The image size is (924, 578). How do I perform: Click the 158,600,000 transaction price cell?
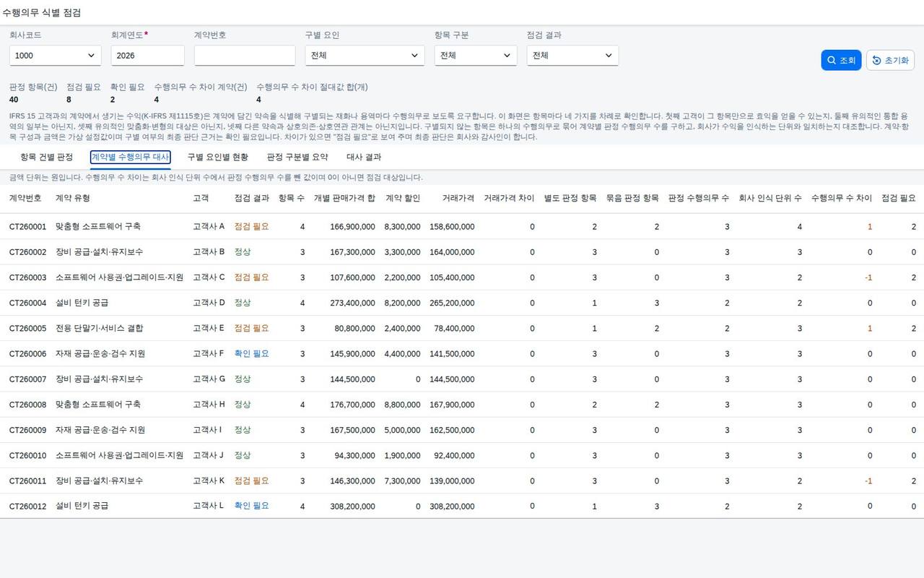click(452, 227)
